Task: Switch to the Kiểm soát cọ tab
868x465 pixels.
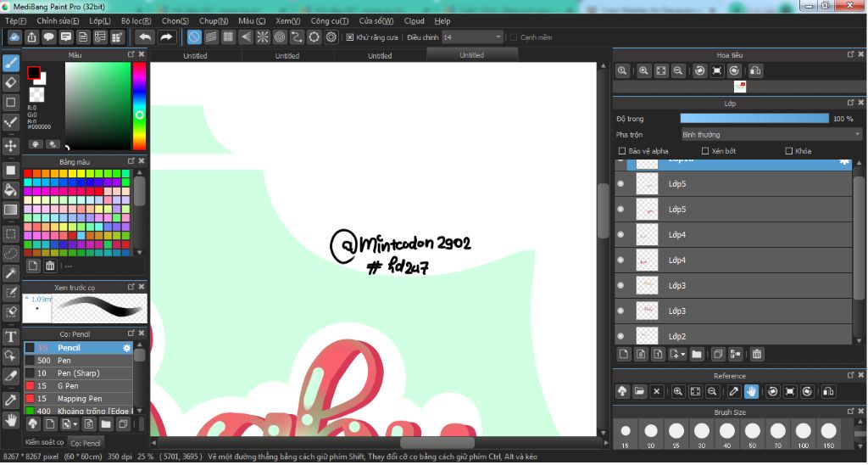Action: 44,442
